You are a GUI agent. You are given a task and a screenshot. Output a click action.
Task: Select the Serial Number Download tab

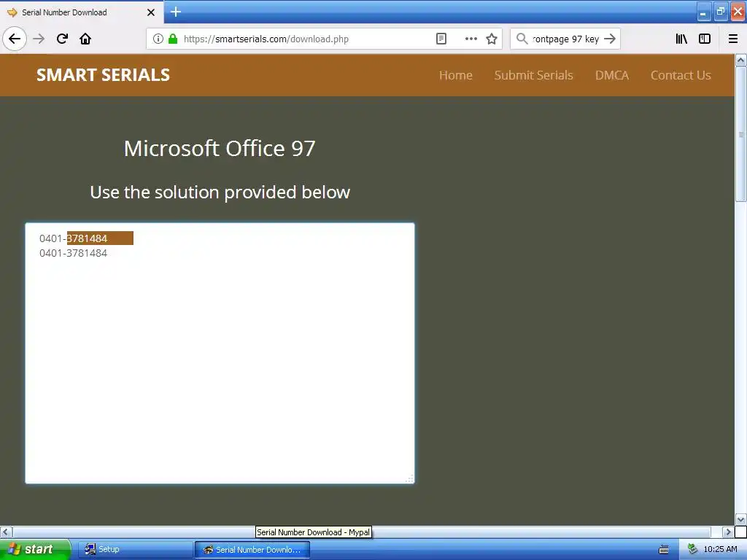click(81, 12)
